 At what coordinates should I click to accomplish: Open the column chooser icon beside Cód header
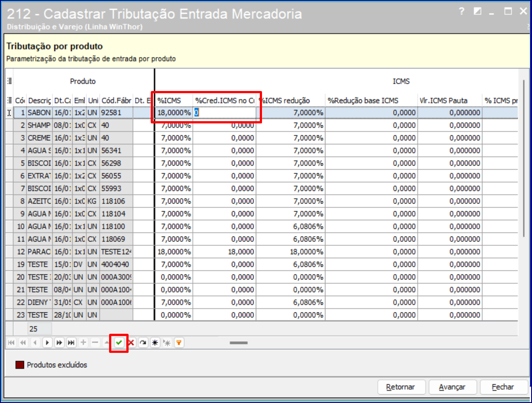[x=9, y=100]
